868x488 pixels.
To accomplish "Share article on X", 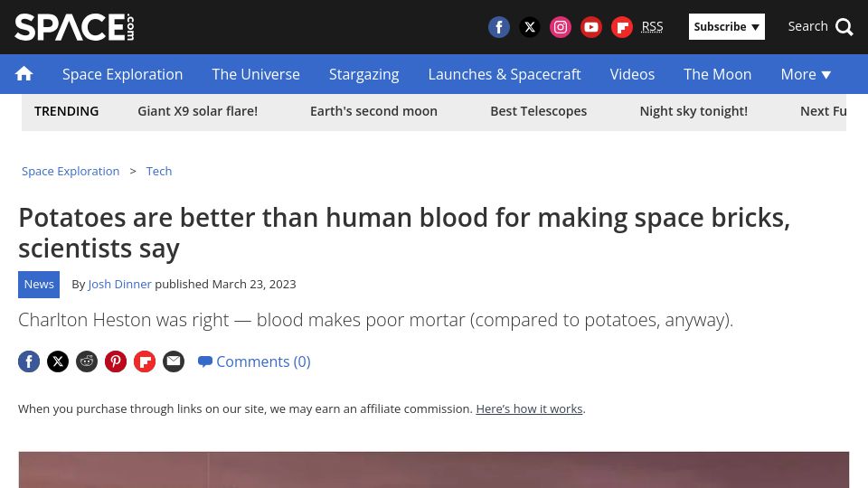I will coord(58,361).
